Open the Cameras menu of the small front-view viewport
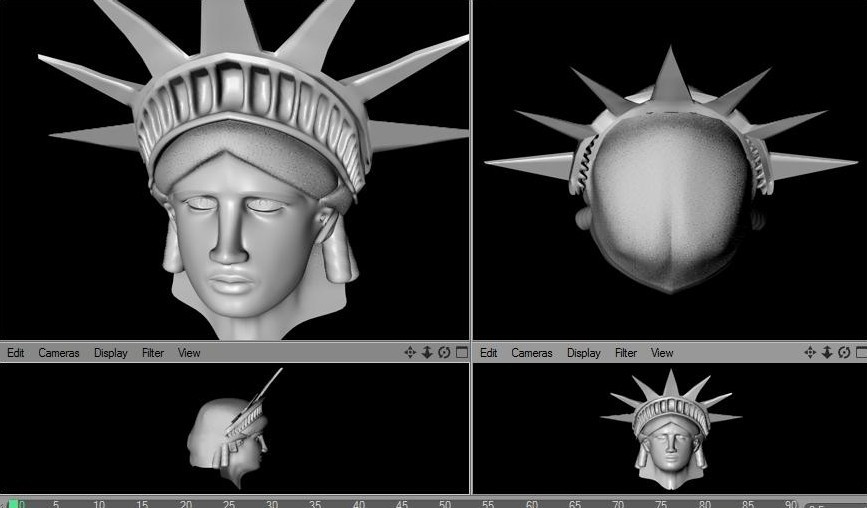Viewport: 867px width, 508px height. pyautogui.click(x=531, y=353)
